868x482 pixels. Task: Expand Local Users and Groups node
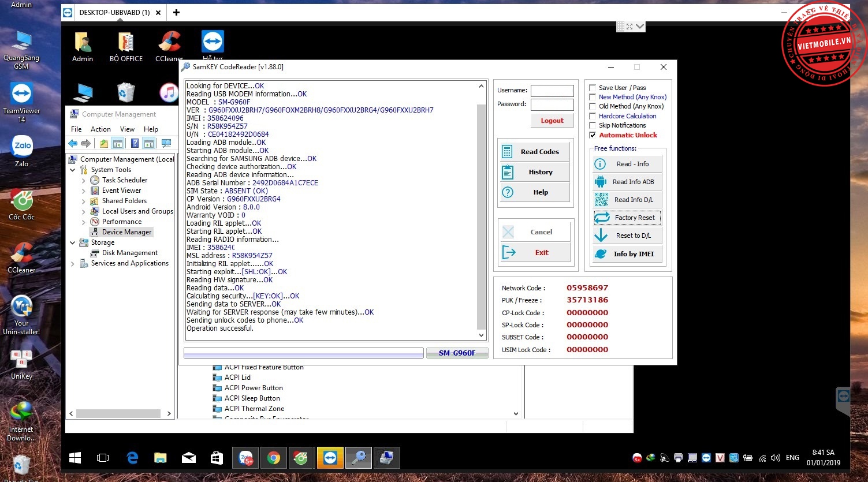[x=84, y=212]
